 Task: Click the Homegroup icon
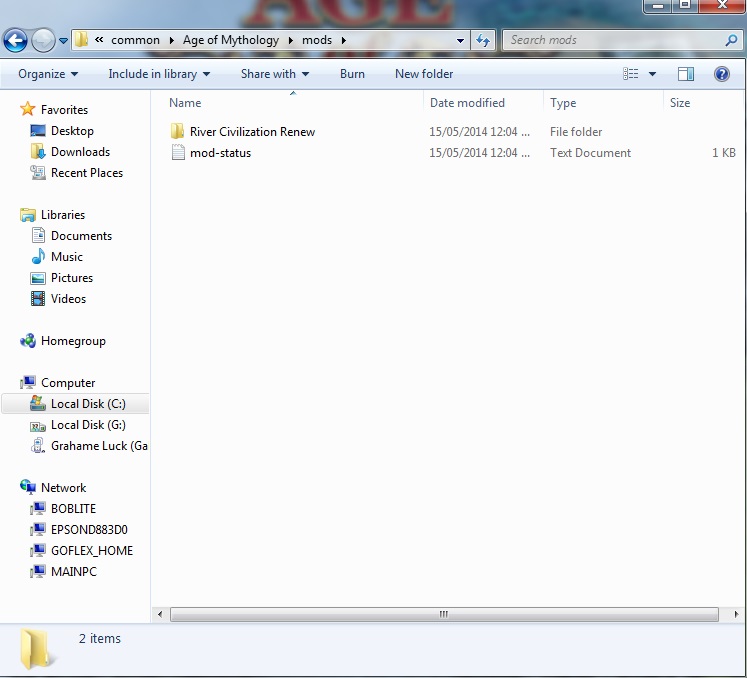28,341
